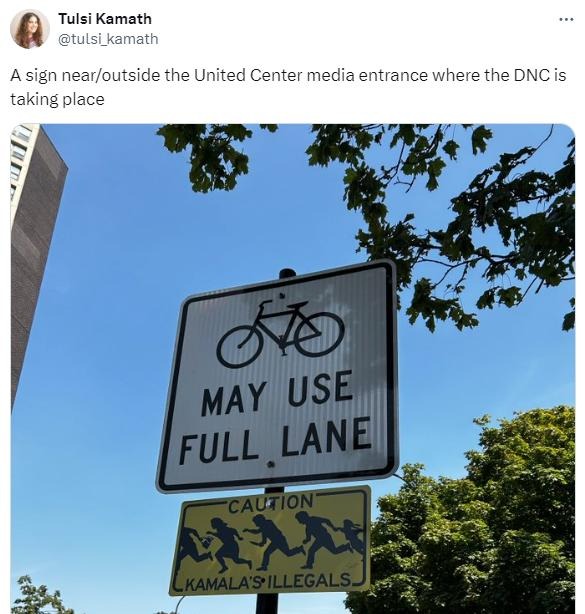The image size is (585, 614).
Task: Click the "CAUTION" word on yellow sign
Action: pos(271,503)
